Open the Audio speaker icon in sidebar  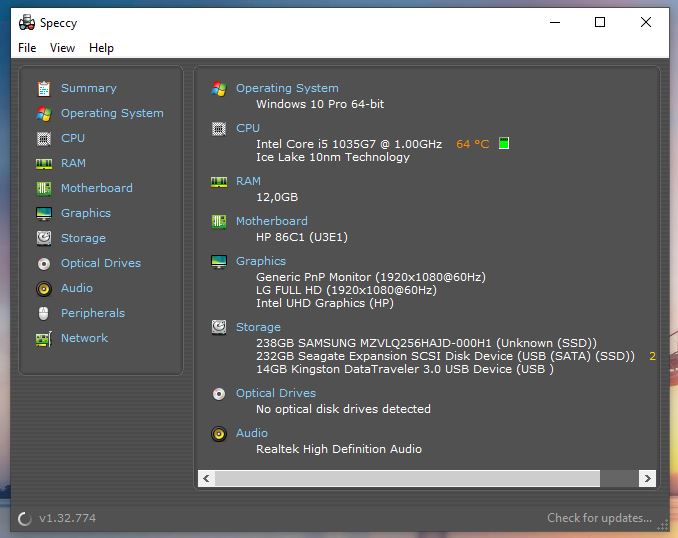click(43, 288)
